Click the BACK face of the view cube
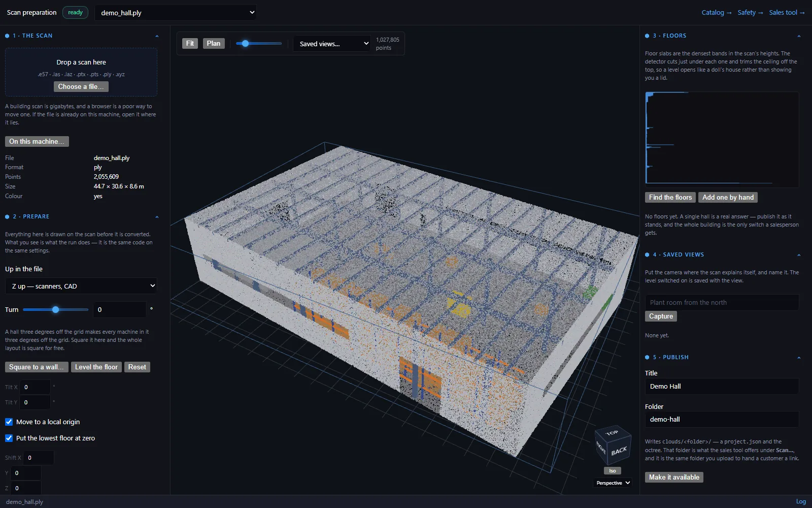The height and width of the screenshot is (508, 812). click(x=619, y=451)
